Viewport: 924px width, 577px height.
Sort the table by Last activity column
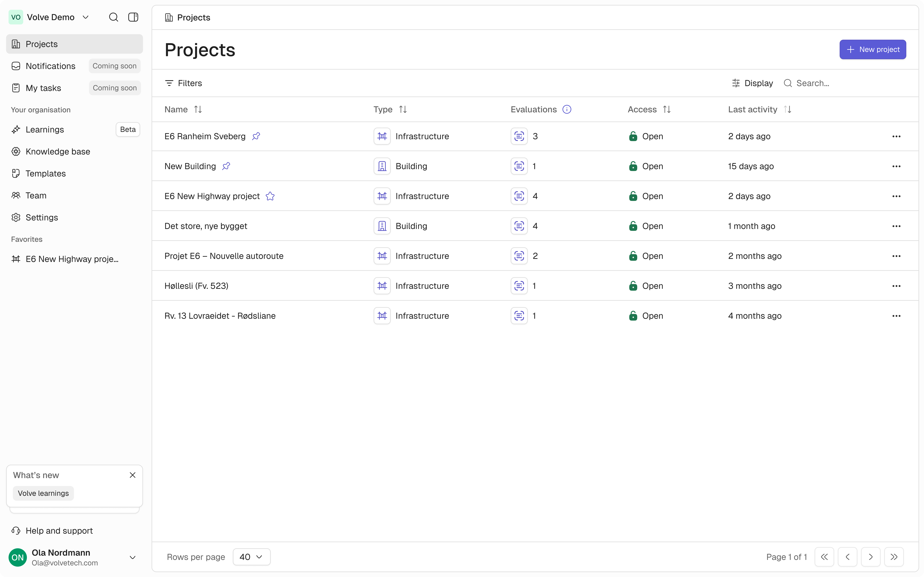[787, 110]
